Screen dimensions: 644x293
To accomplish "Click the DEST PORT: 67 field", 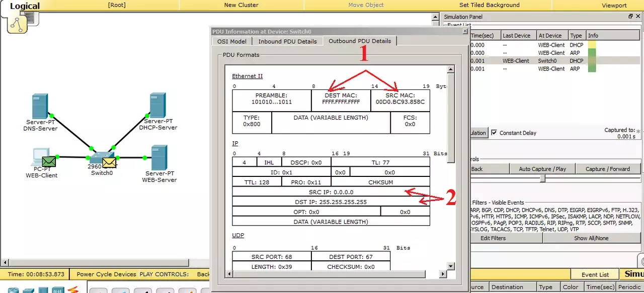I will [351, 257].
